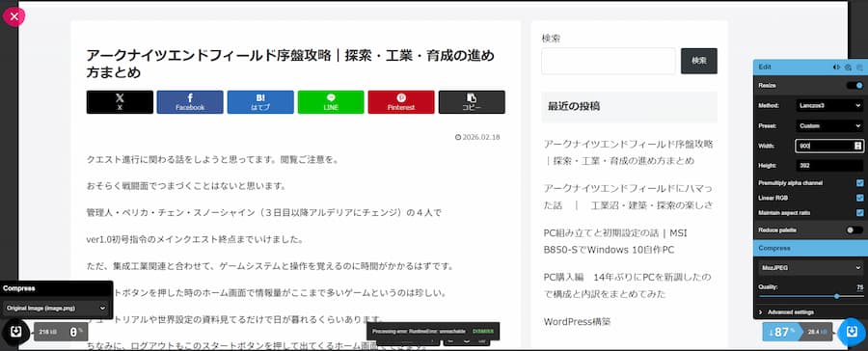Click the article title in the preview
This screenshot has width=868, height=351.
[290, 64]
